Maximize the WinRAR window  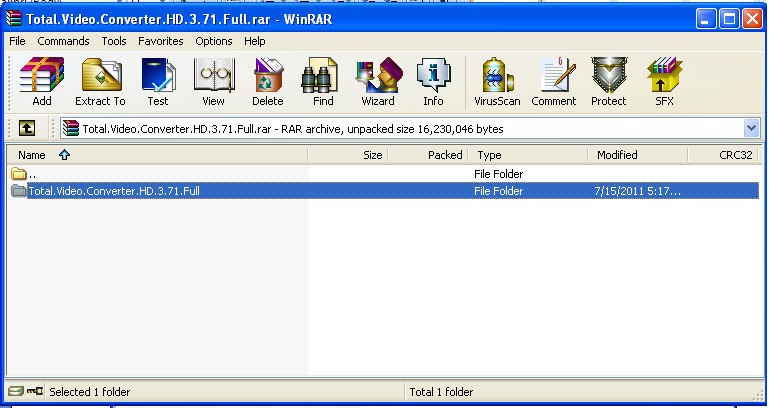click(x=729, y=19)
